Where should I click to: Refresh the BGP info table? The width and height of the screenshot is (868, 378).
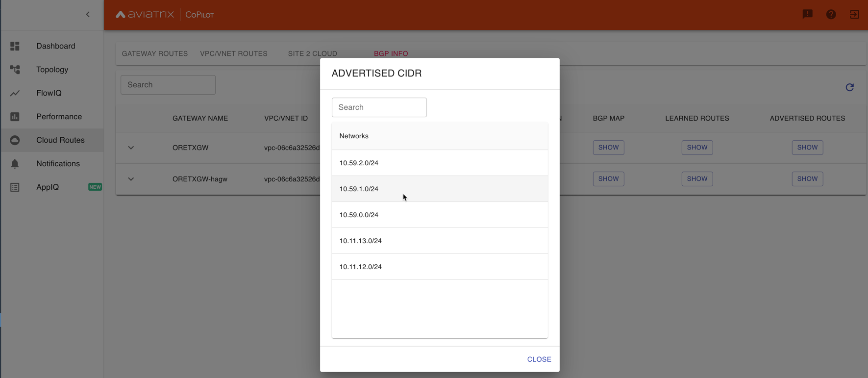849,87
